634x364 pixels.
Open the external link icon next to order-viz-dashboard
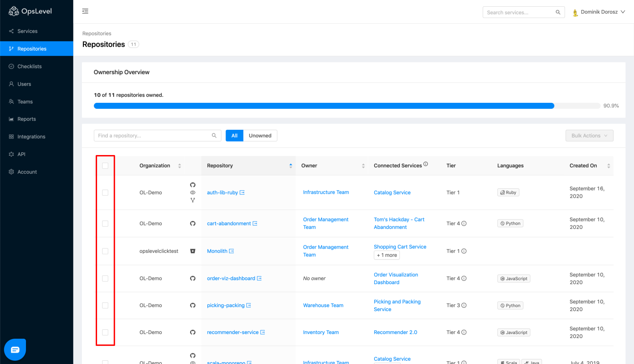[259, 278]
